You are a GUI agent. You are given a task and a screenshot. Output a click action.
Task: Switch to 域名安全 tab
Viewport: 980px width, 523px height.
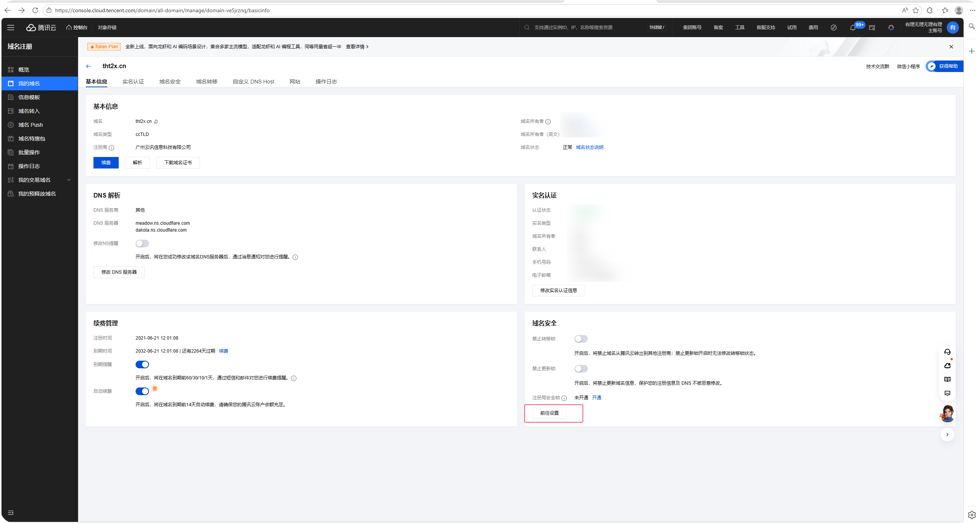pyautogui.click(x=170, y=82)
